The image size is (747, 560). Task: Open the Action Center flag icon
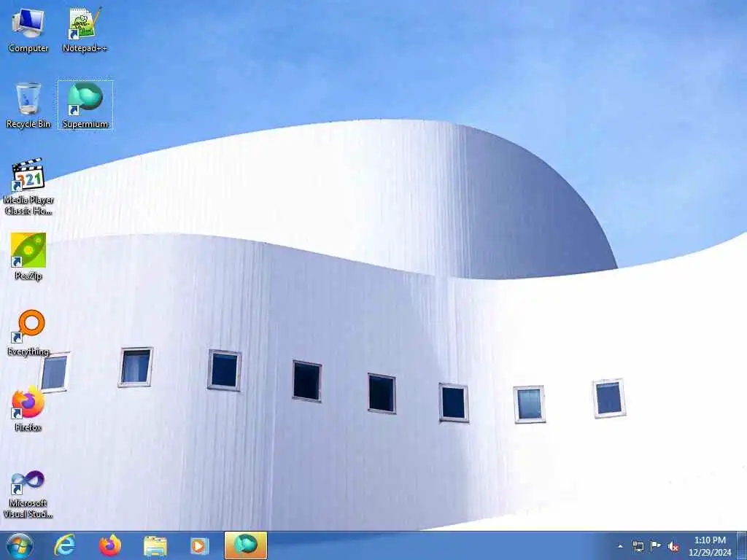coord(656,545)
